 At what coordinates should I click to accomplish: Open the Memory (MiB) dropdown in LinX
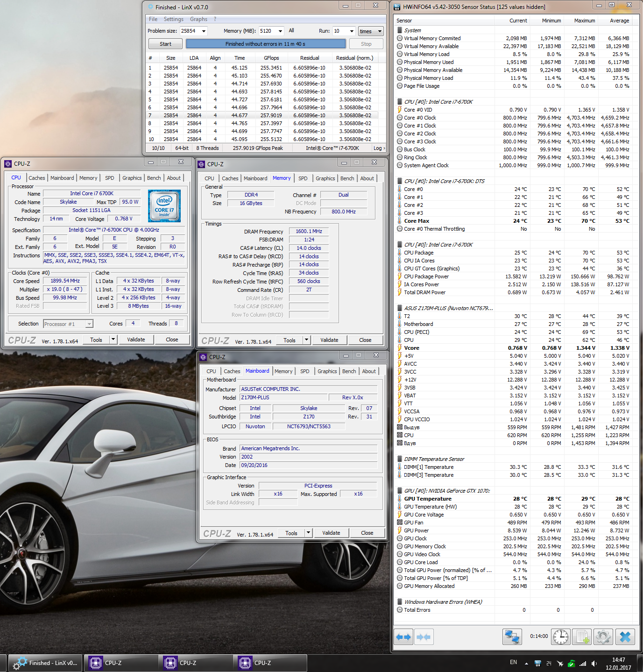pyautogui.click(x=280, y=31)
